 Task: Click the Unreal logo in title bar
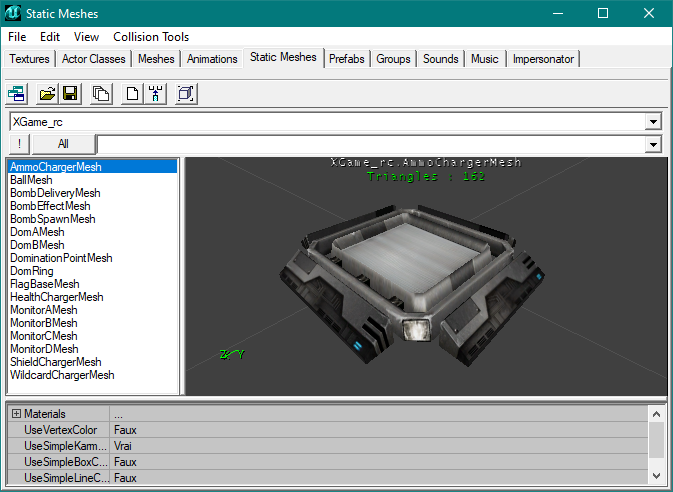(x=12, y=13)
